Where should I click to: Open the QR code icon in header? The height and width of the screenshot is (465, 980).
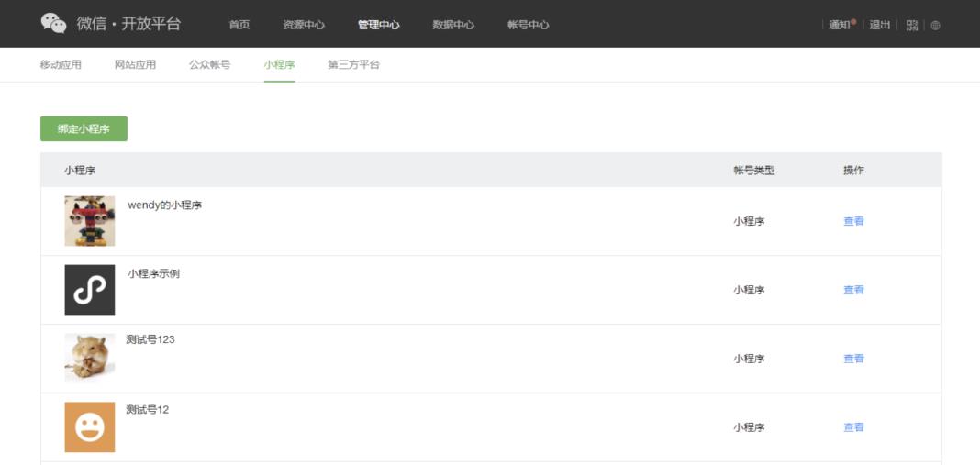(x=912, y=25)
